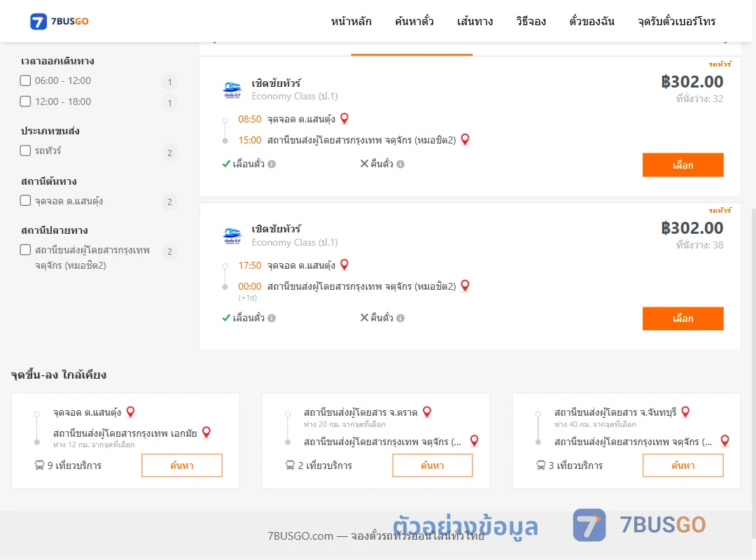
Task: Open map pin beside nearby จุดจอด ต.แสนตุ้ง
Action: 130,412
